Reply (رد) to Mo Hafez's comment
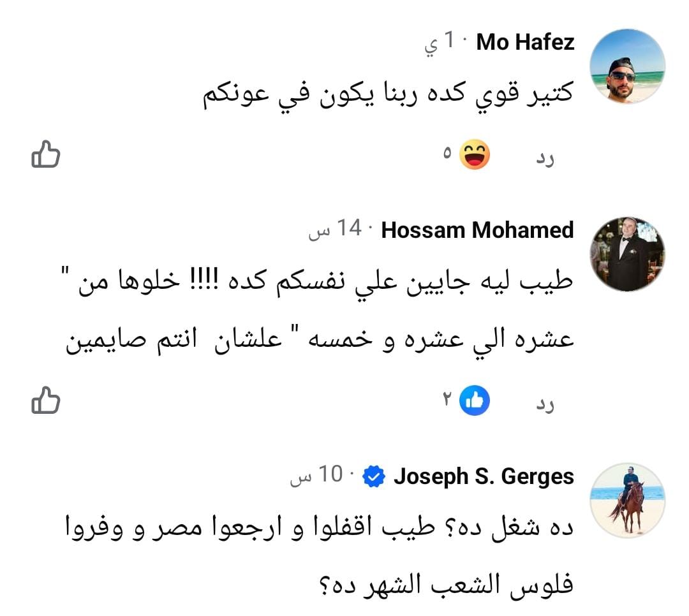Screen dimensions: 689x616 pos(544,158)
